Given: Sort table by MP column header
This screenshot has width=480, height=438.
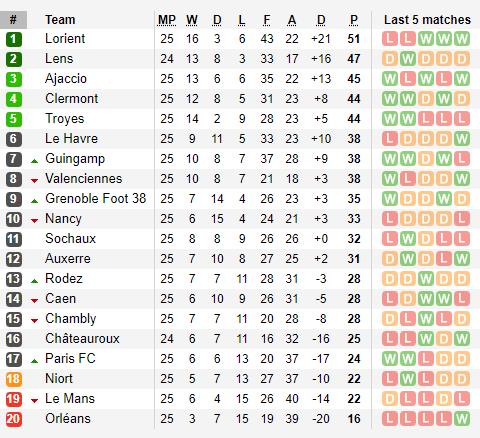Looking at the screenshot, I should coord(167,20).
